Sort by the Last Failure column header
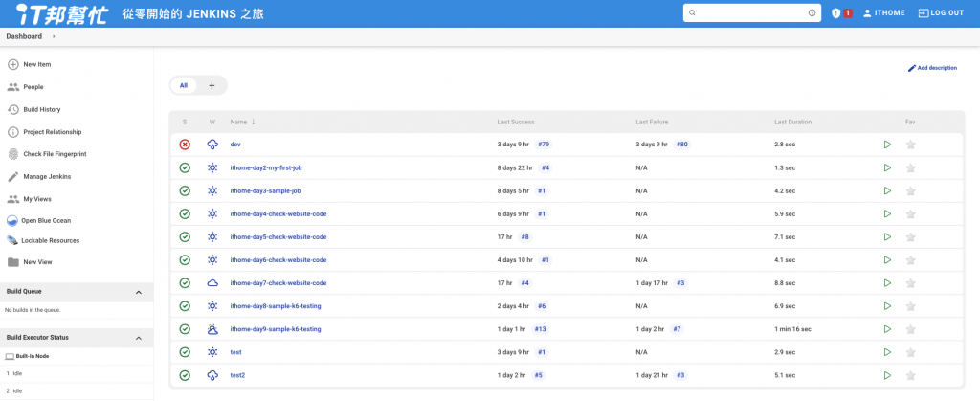The width and height of the screenshot is (980, 401). [x=653, y=122]
